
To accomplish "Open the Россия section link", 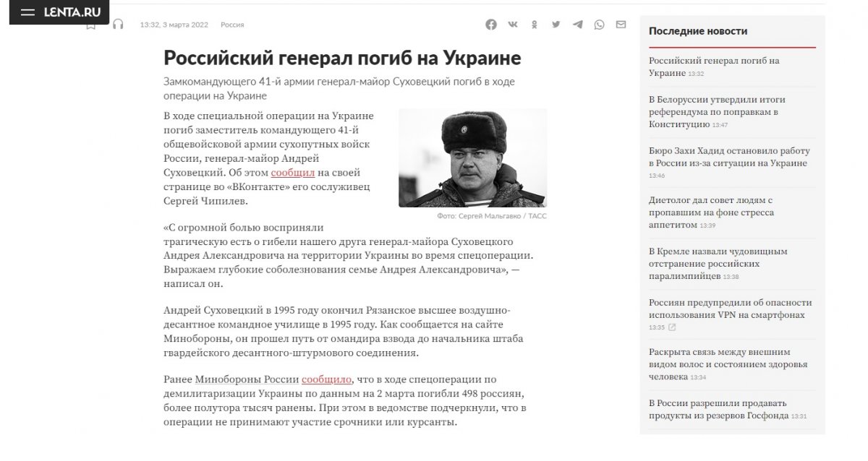I will coord(232,25).
